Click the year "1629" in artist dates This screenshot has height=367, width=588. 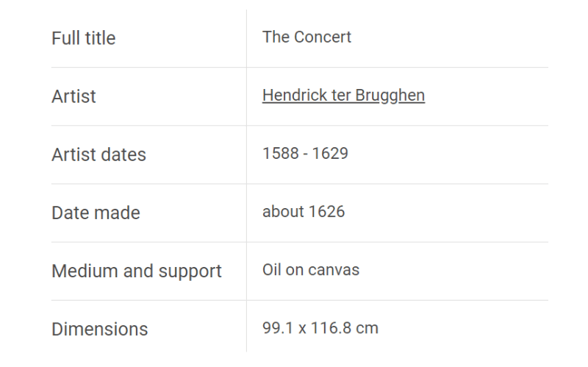(330, 154)
